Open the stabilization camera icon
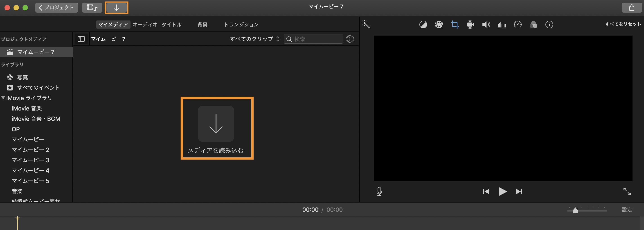This screenshot has width=644, height=230. (x=471, y=25)
